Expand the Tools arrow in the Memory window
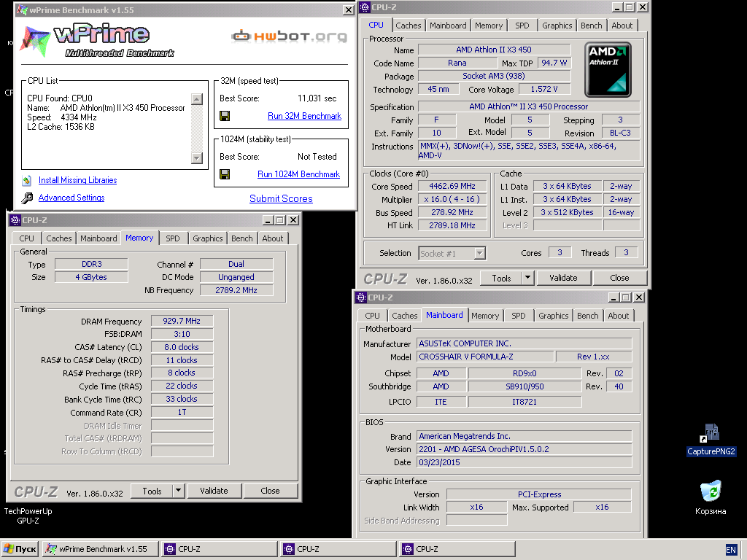 tap(178, 491)
